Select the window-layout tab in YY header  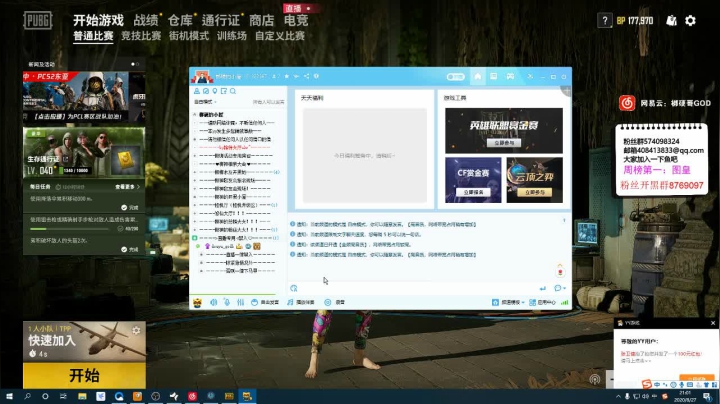coord(494,76)
